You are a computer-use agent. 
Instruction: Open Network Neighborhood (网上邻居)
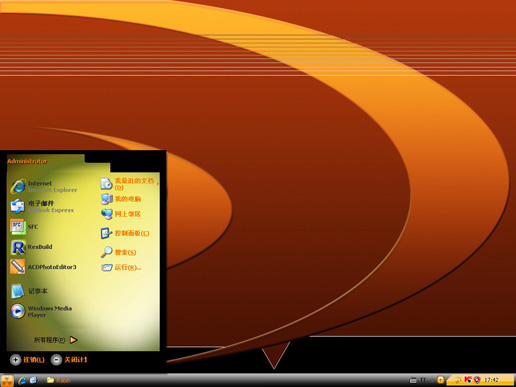(121, 214)
